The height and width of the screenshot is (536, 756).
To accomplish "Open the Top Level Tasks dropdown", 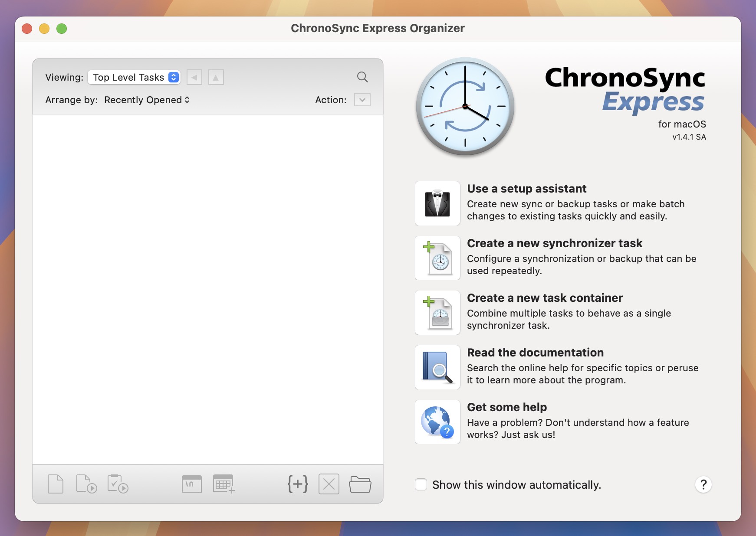I will (134, 77).
